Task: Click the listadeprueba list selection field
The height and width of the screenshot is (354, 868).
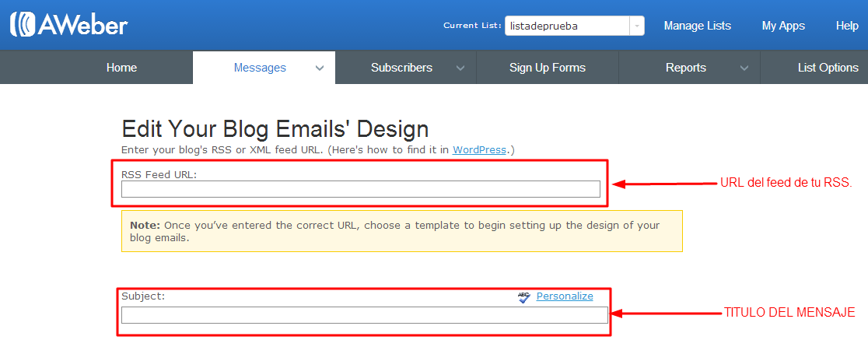Action: 566,26
